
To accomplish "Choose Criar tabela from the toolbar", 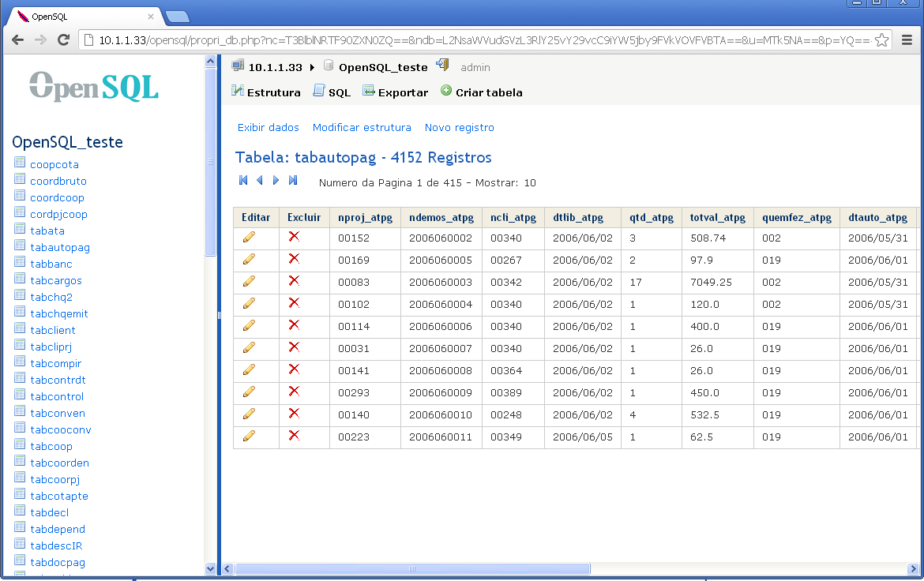I will tap(482, 92).
